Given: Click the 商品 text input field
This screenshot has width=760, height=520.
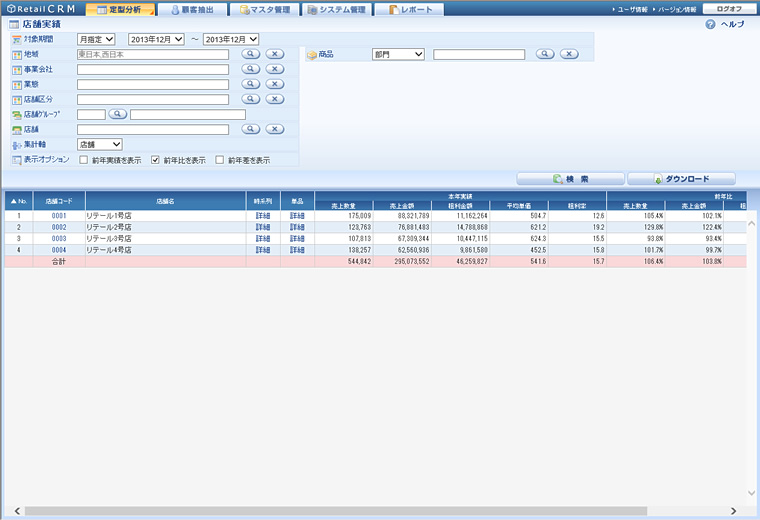Looking at the screenshot, I should click(479, 54).
